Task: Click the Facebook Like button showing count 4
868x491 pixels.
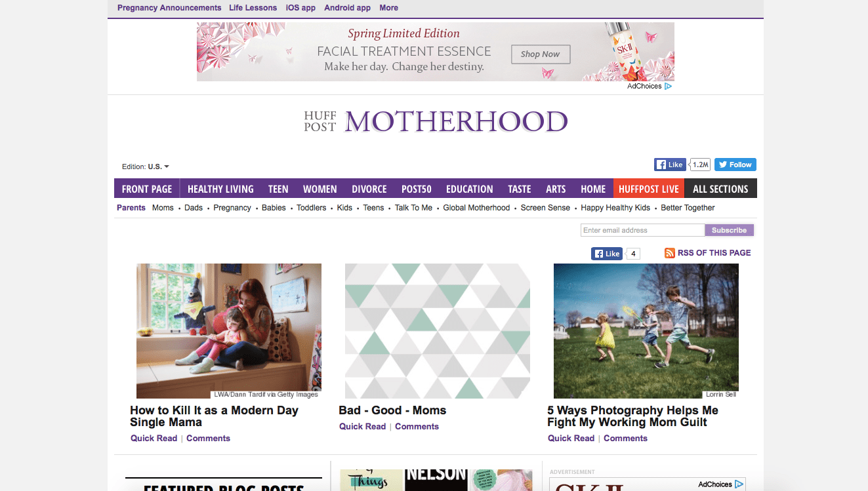Action: coord(606,254)
